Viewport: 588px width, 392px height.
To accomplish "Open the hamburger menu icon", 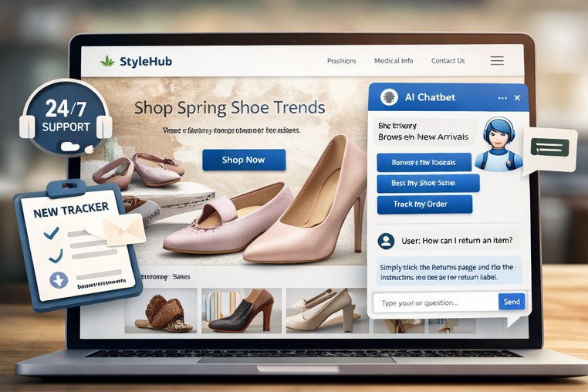I will click(497, 61).
